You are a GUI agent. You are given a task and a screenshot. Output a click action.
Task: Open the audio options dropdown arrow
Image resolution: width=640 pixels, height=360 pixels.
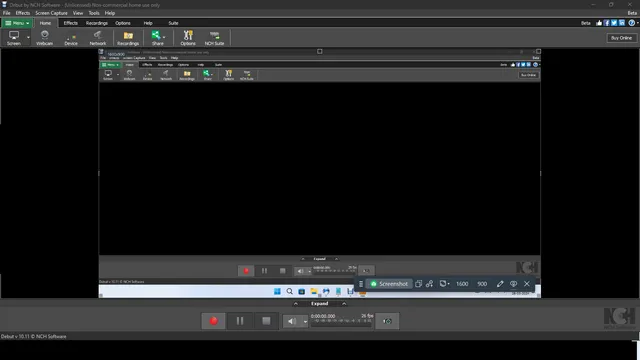click(x=305, y=322)
